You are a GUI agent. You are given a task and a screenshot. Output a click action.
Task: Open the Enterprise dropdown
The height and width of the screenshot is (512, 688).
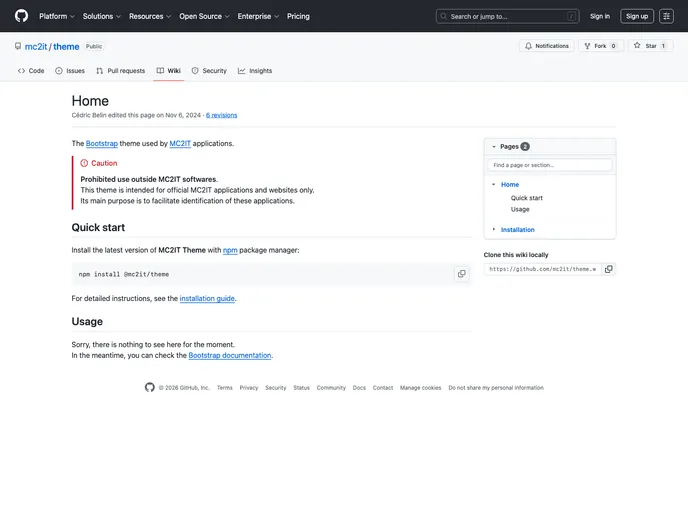[x=258, y=16]
